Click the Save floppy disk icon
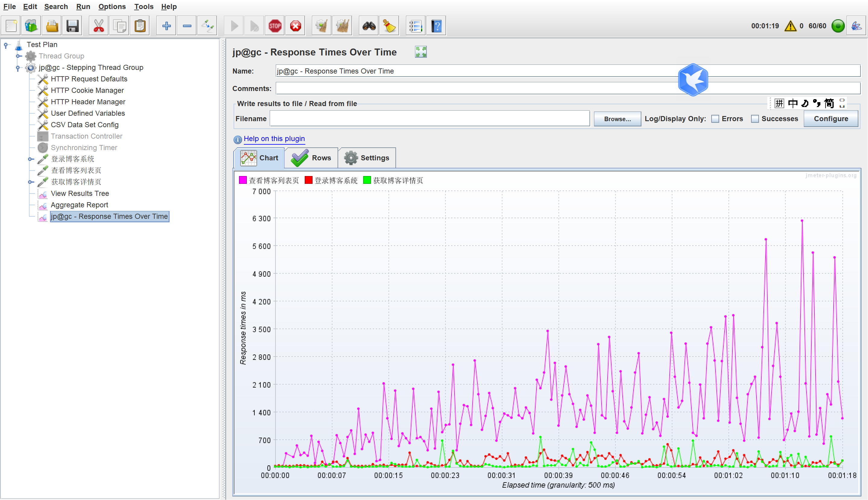 click(x=72, y=26)
